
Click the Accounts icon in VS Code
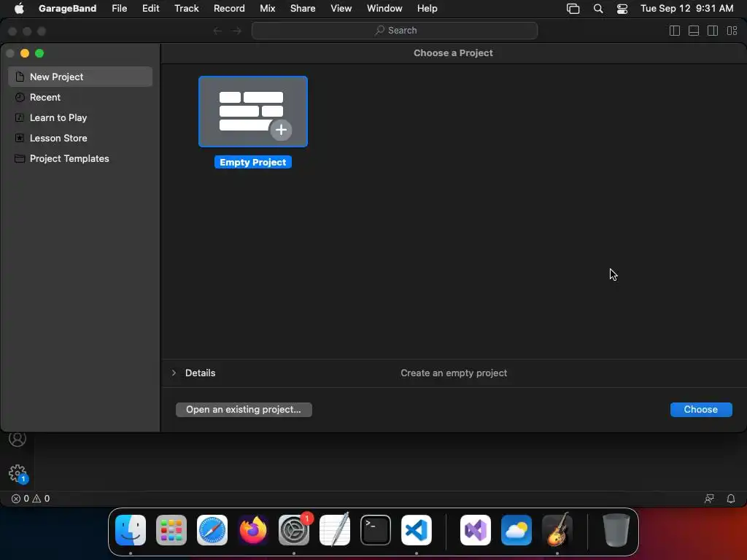(18, 438)
